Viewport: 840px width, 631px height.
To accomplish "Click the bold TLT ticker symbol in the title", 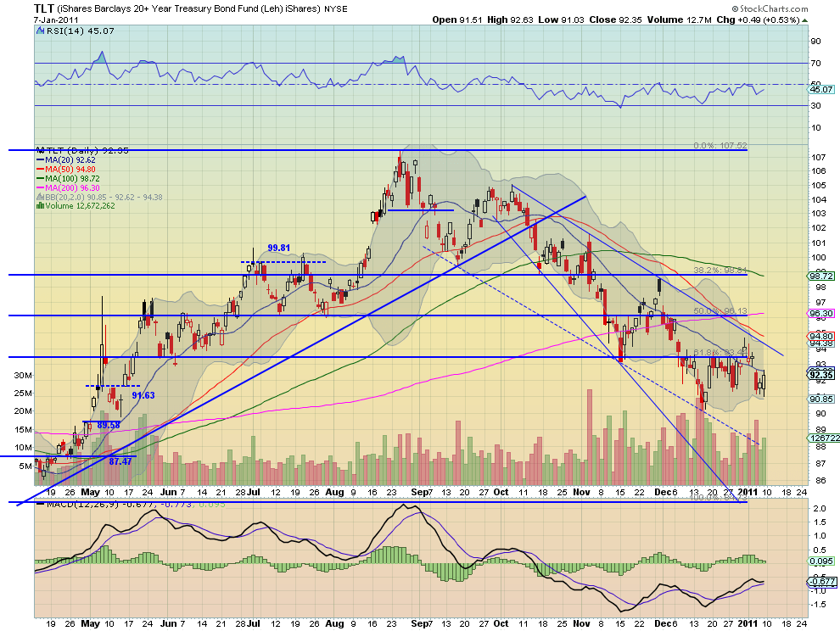I will coord(43,8).
